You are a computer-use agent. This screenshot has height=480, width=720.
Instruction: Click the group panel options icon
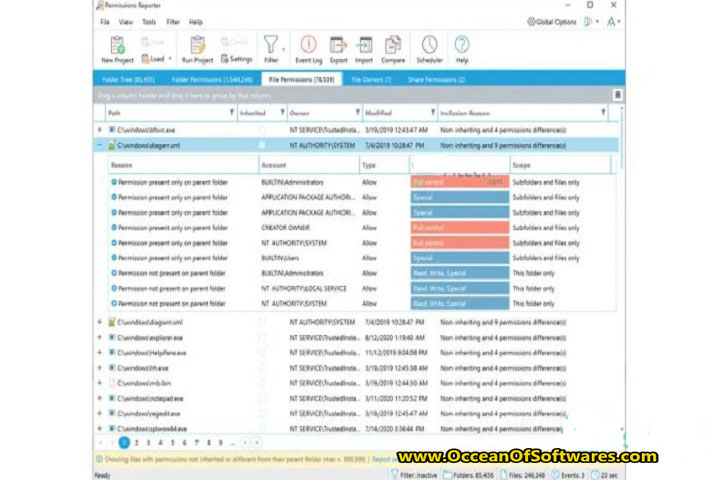point(618,95)
